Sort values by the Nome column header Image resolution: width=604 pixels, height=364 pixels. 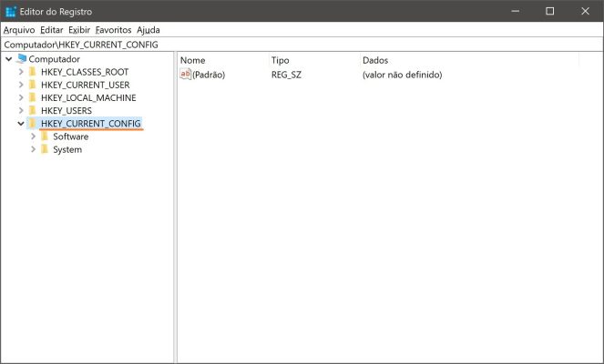[193, 60]
